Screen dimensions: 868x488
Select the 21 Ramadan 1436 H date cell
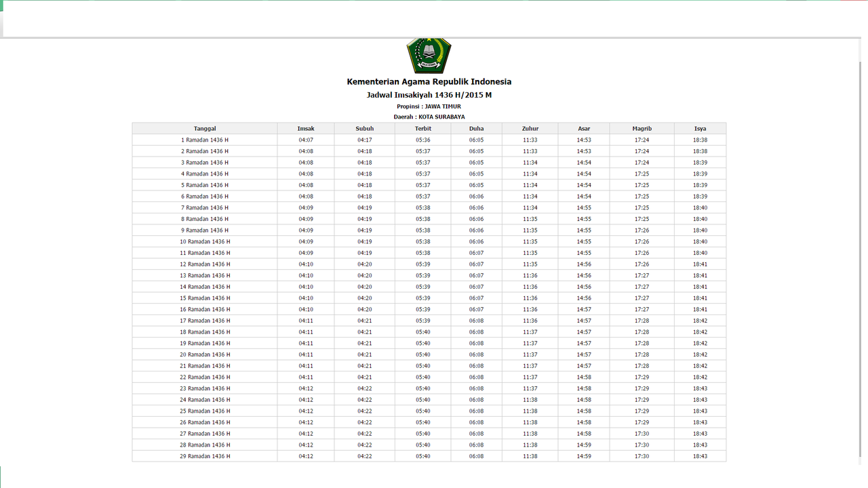(x=205, y=366)
